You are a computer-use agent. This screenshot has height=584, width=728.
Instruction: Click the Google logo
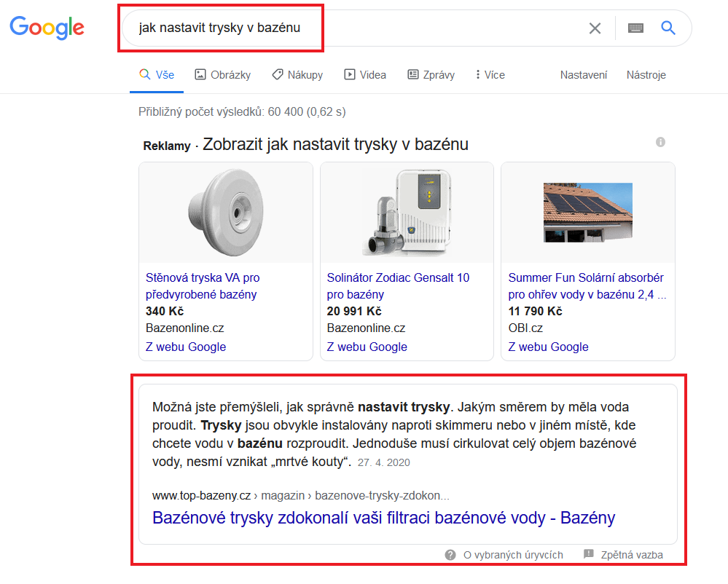[x=47, y=28]
